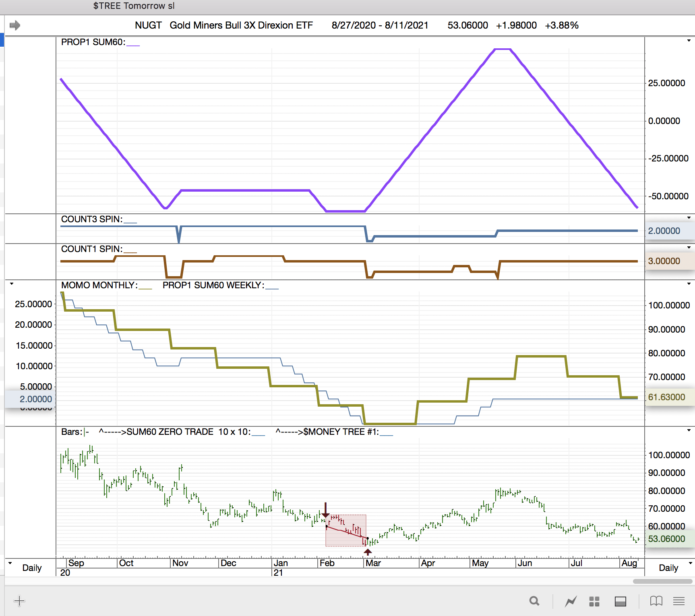This screenshot has height=616, width=695.
Task: Click the horizontal scrollbar thumb
Action: (662, 581)
